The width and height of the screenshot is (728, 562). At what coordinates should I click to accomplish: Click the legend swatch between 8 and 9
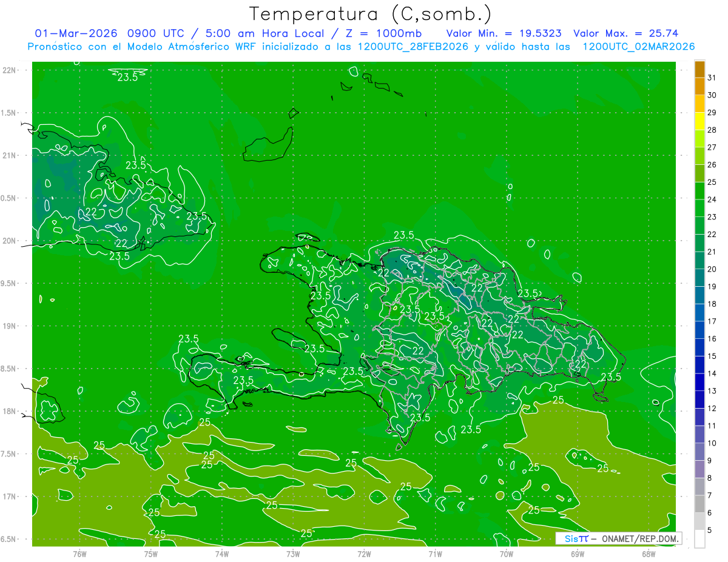(699, 470)
